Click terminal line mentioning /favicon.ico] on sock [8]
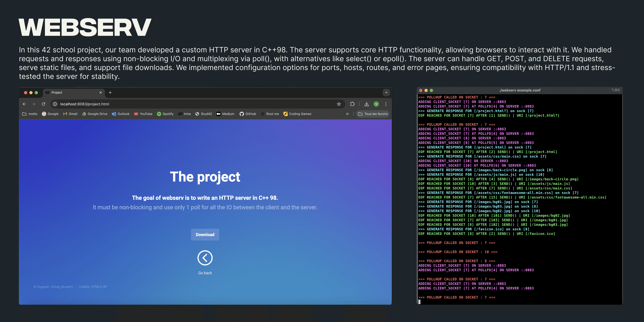644x322 pixels. pyautogui.click(x=474, y=229)
